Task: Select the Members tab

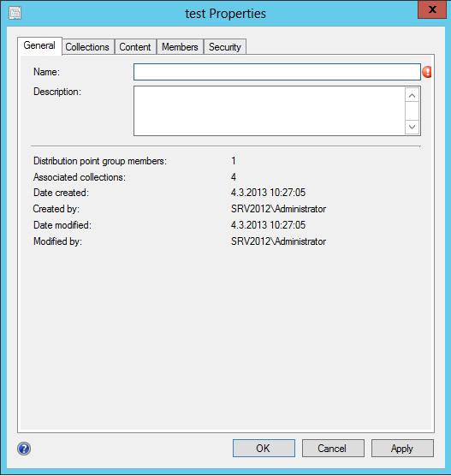Action: tap(180, 47)
